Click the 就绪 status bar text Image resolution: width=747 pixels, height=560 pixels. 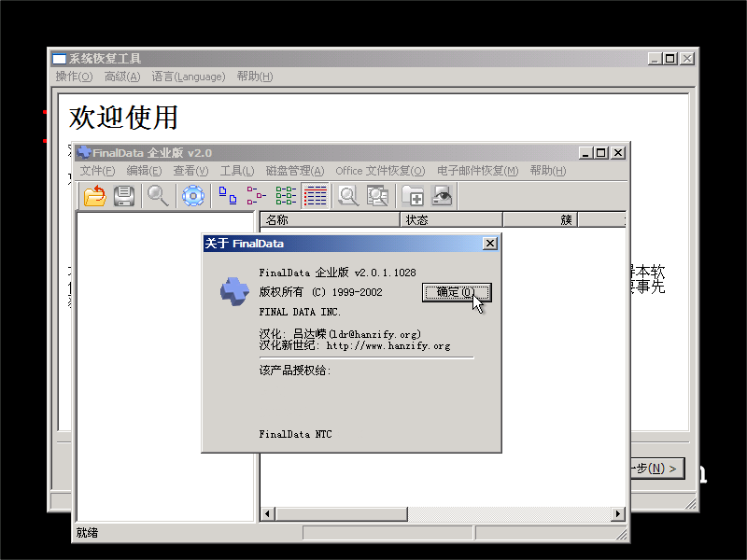pos(87,532)
